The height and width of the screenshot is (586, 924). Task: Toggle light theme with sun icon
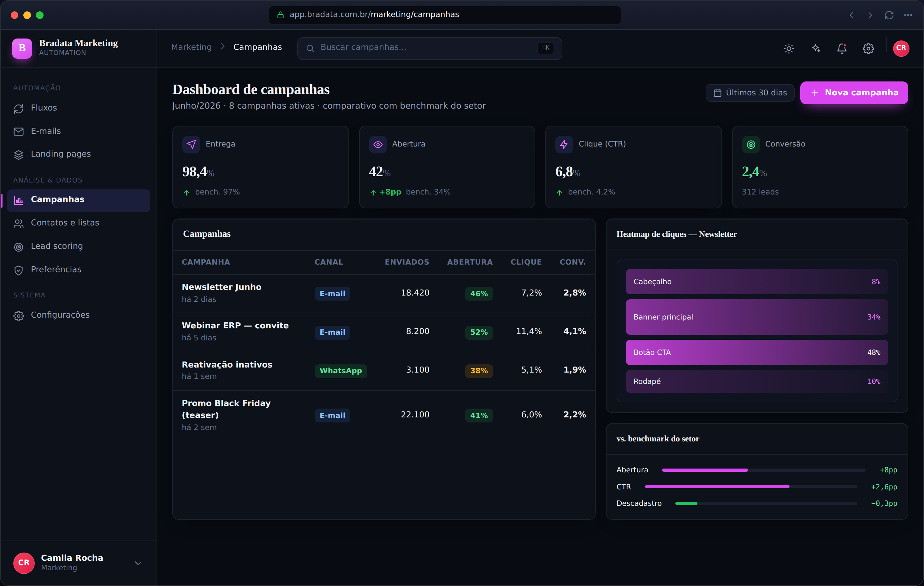789,48
